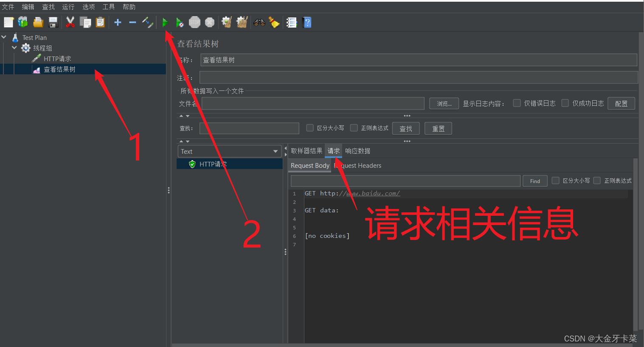Click the Collapse all minus icon
The image size is (644, 347).
point(132,22)
